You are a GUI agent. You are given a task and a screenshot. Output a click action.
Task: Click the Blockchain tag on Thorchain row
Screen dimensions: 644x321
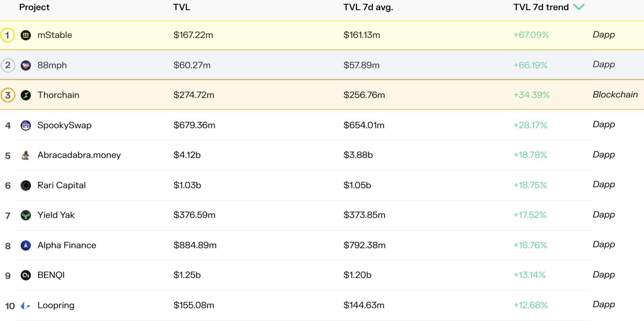(x=615, y=95)
